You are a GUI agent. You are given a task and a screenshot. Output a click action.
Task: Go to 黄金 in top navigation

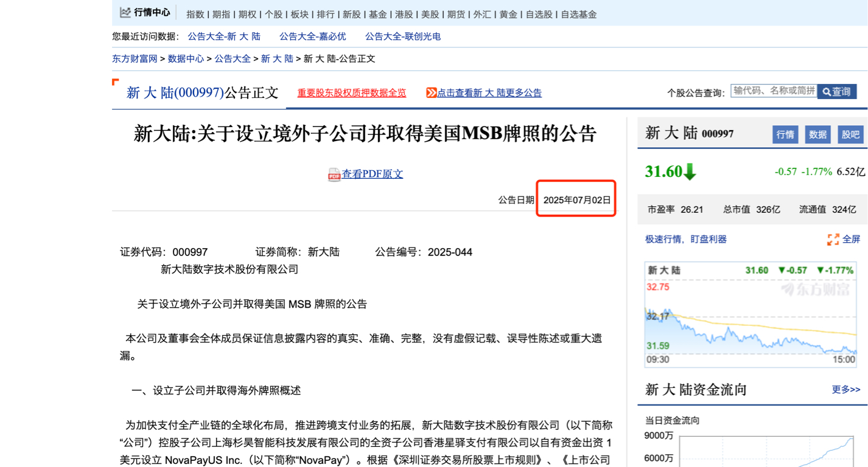508,14
